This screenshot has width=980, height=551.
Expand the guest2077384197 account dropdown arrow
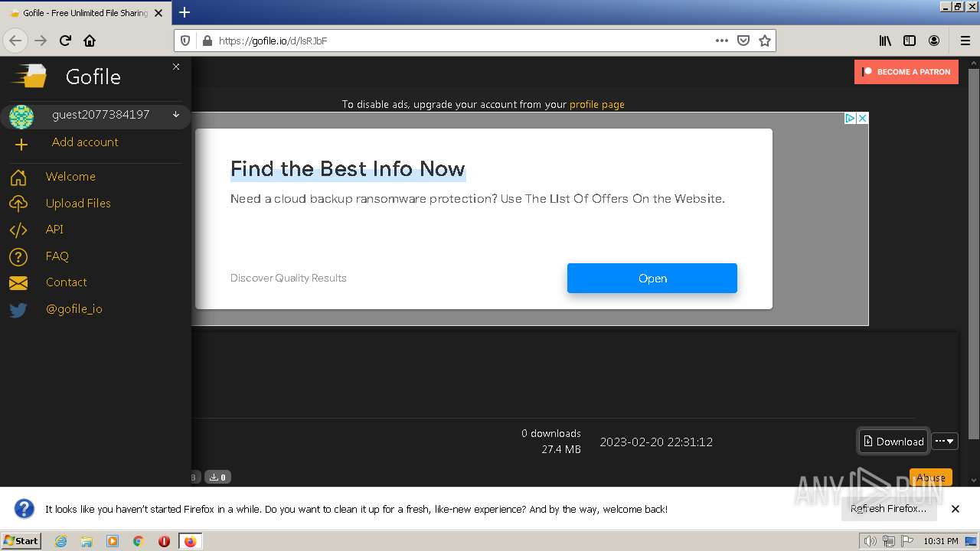point(176,115)
